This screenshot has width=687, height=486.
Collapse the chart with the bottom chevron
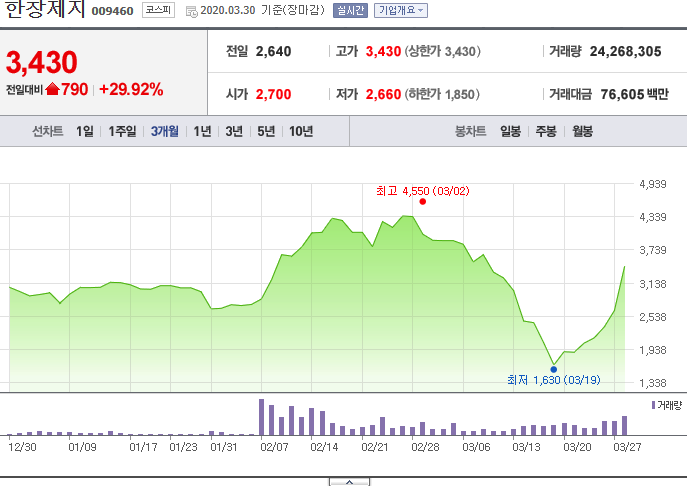pyautogui.click(x=349, y=482)
